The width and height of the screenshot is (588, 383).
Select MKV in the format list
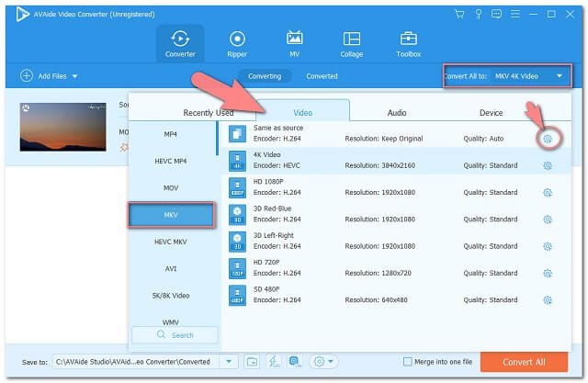tap(172, 215)
